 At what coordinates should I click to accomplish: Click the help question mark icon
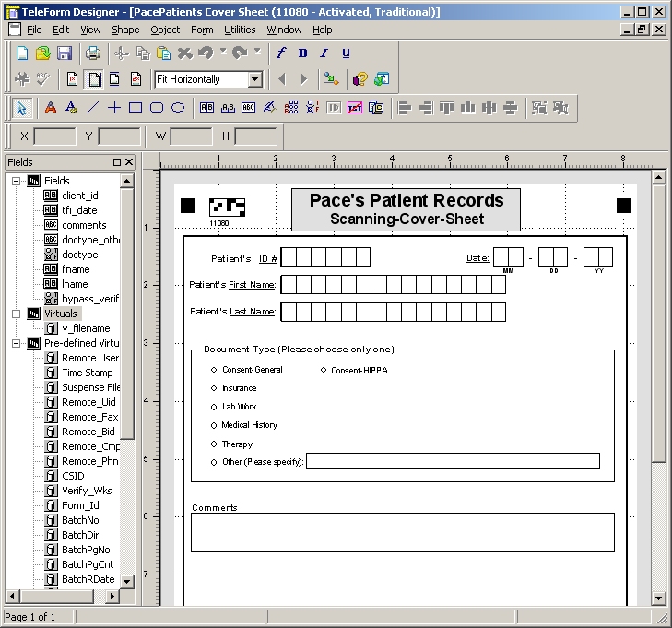[x=360, y=79]
